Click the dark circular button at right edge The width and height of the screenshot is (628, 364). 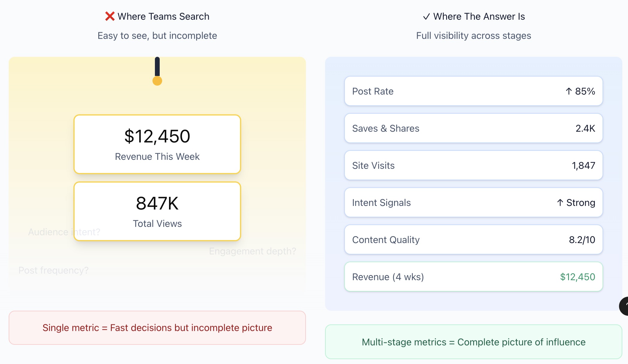[x=624, y=306]
